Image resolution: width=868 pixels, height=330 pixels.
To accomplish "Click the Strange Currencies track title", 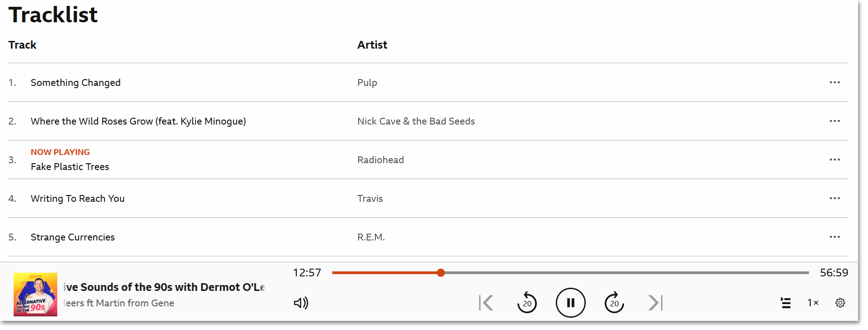I will pos(73,237).
